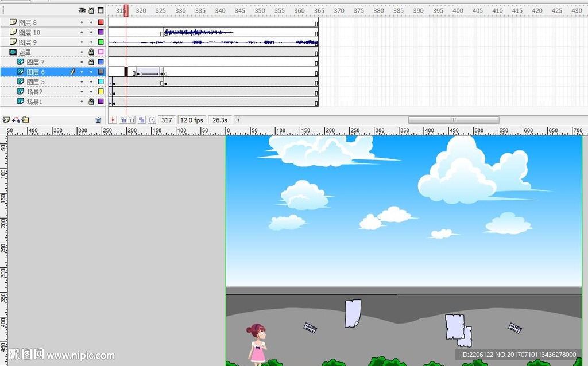Viewport: 588px width, 366px height.
Task: Lock 场景2 using its lock dot
Action: click(x=91, y=91)
